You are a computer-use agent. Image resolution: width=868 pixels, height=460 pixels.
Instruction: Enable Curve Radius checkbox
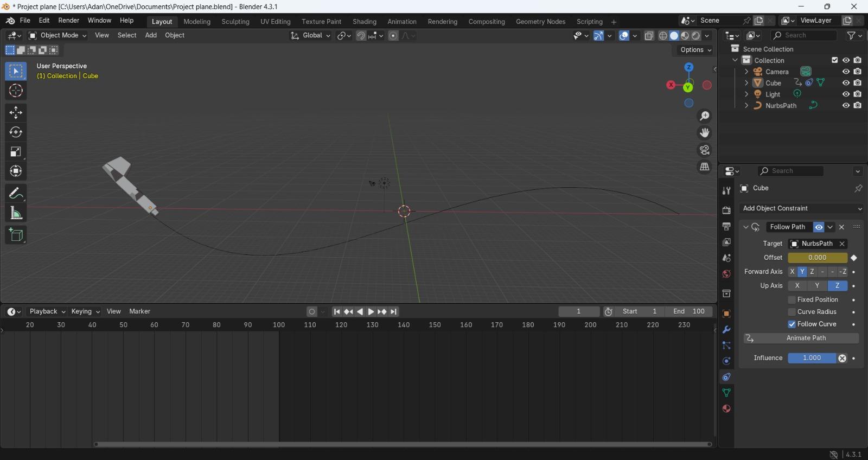tap(792, 312)
